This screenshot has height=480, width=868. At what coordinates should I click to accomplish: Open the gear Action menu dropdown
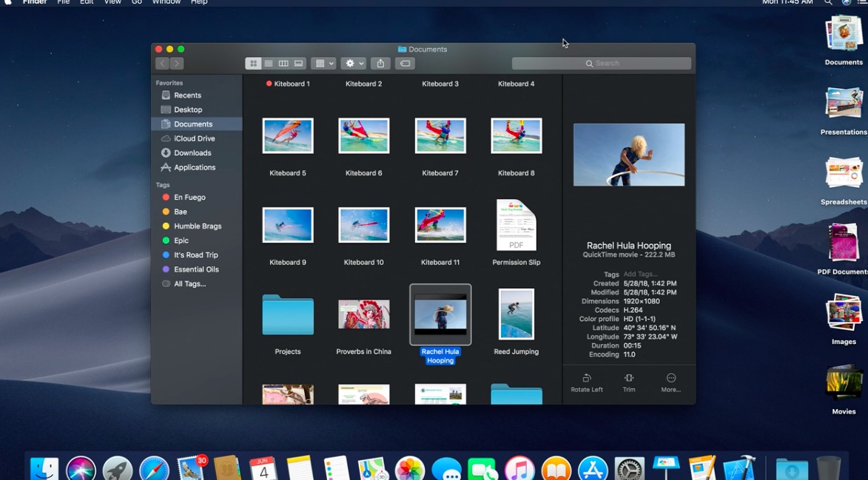pos(354,64)
